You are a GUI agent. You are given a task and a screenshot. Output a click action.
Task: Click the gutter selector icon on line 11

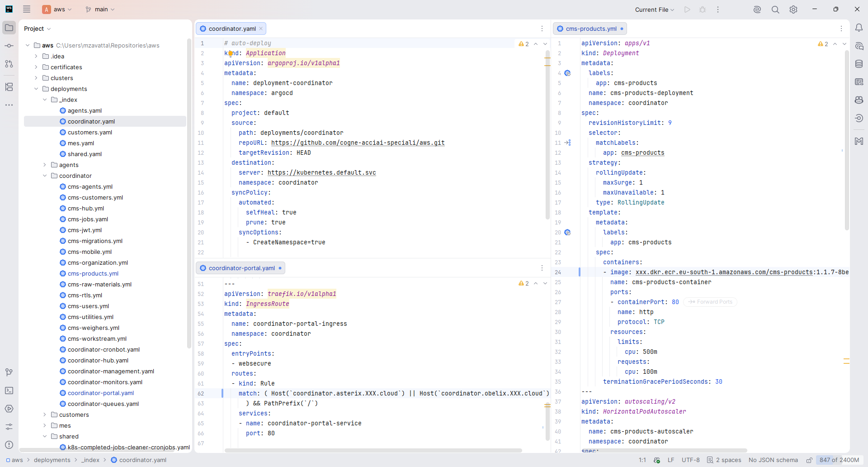coord(568,143)
